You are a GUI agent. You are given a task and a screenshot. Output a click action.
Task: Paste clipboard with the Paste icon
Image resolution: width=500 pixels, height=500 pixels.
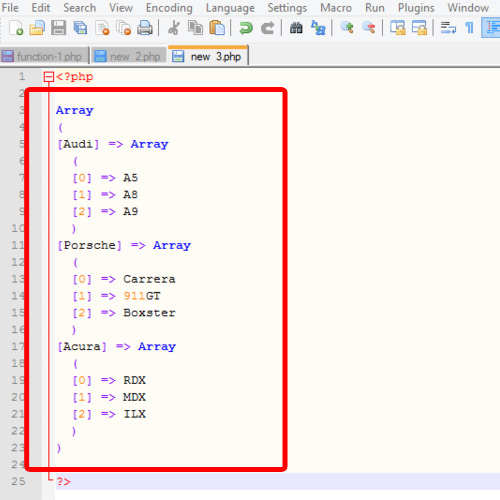click(217, 28)
